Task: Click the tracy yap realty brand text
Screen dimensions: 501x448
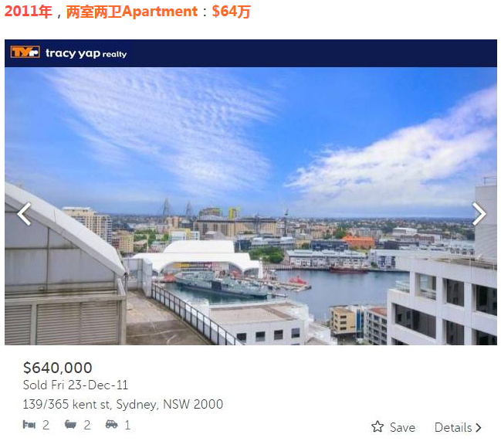Action: (86, 53)
